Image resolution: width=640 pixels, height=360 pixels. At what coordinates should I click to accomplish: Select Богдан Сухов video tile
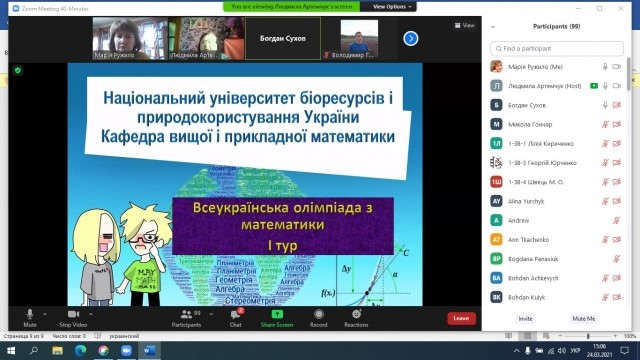(x=283, y=38)
